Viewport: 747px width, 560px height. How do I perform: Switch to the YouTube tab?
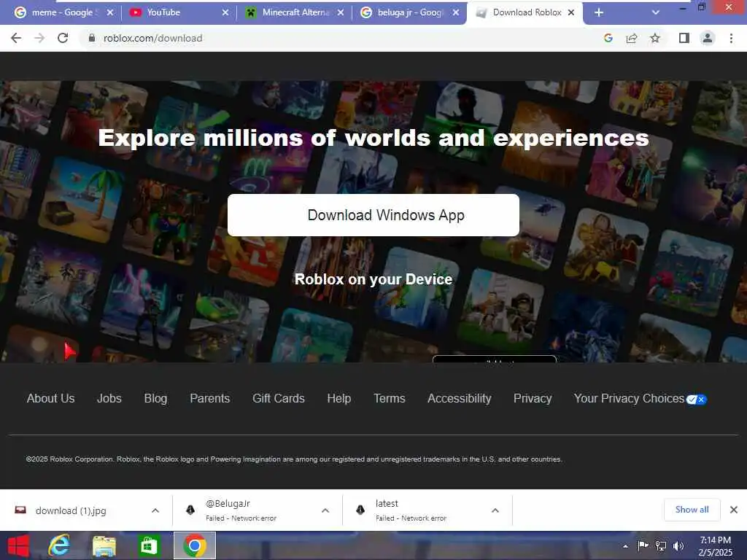(x=178, y=12)
